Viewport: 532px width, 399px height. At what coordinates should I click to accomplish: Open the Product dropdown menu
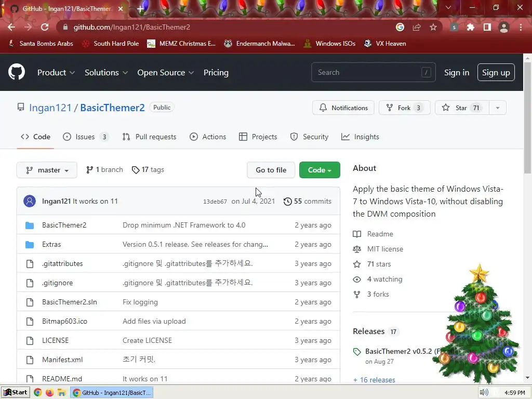(56, 73)
